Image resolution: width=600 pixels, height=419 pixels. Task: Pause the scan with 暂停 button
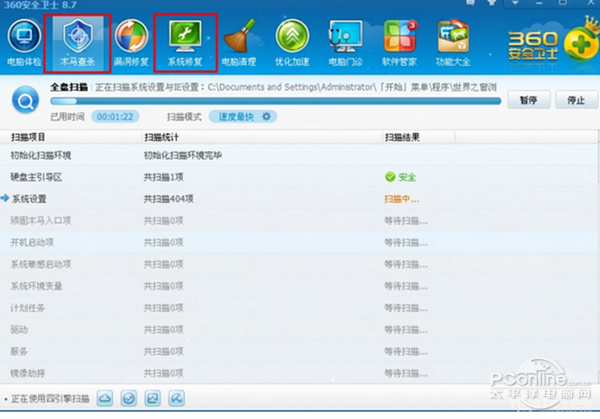click(x=528, y=100)
